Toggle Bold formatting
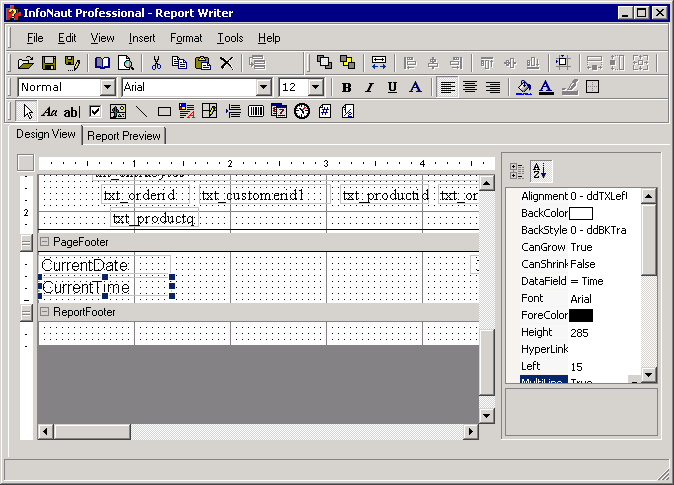This screenshot has width=674, height=485. coord(346,88)
